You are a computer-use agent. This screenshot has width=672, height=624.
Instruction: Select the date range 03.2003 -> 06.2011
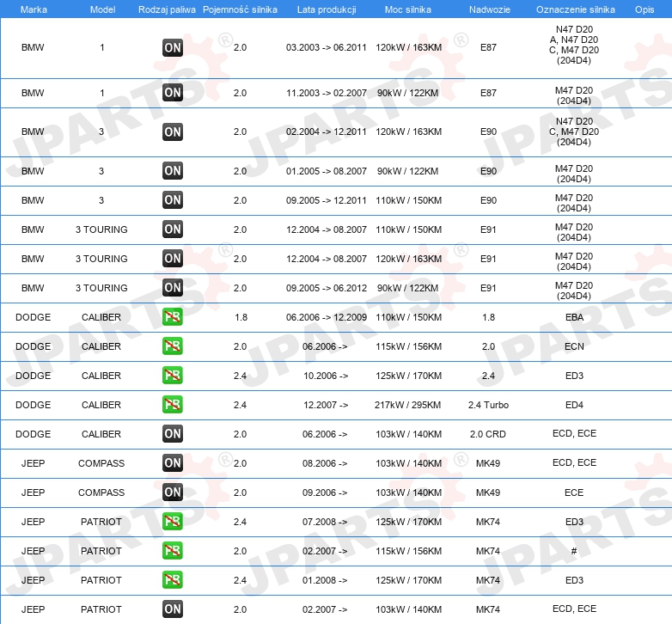327,47
